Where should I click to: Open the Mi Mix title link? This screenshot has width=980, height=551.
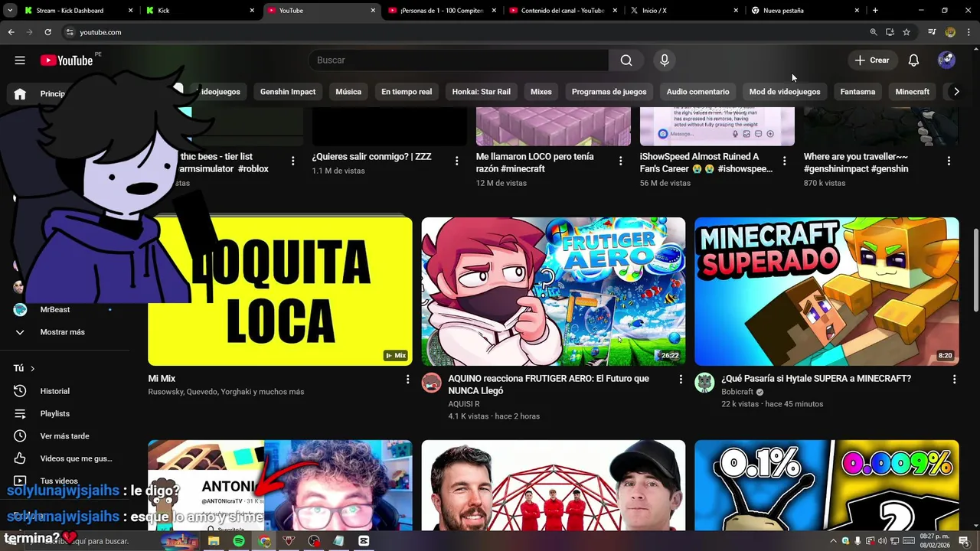162,379
